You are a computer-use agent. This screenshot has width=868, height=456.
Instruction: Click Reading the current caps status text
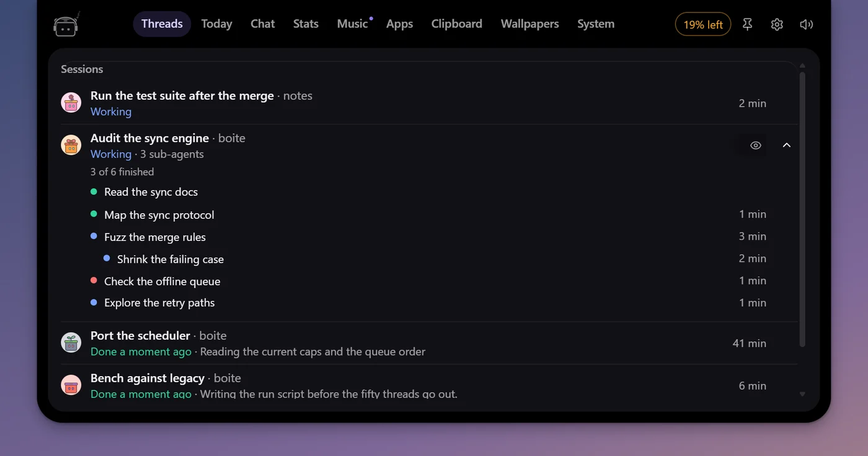[x=312, y=352]
